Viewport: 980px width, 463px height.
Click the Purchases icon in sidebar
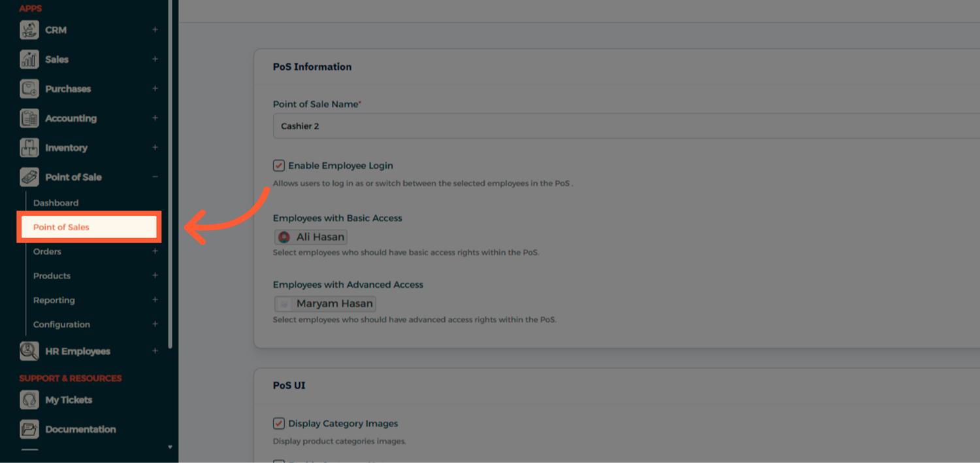click(29, 89)
